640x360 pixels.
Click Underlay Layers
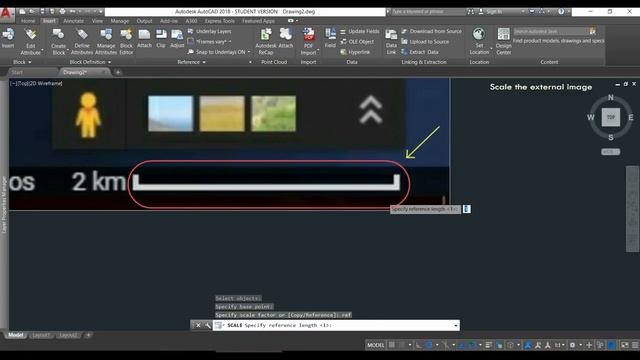pos(209,31)
